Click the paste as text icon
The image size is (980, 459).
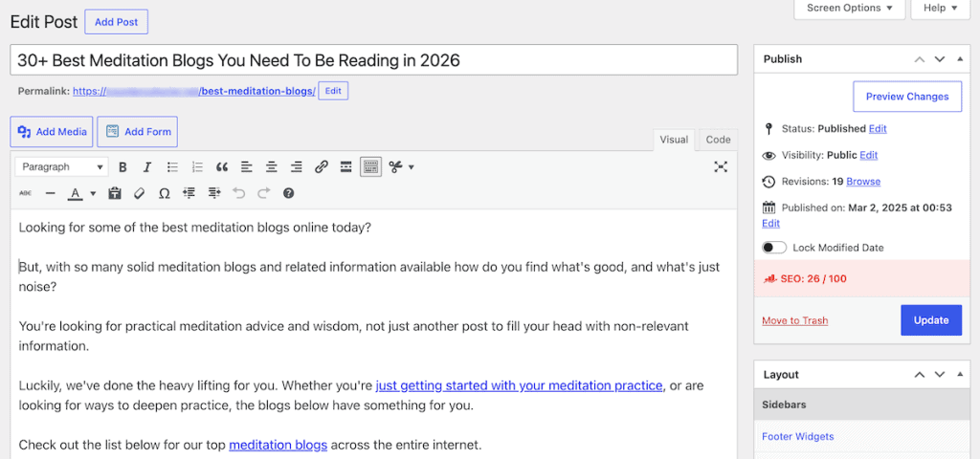click(115, 193)
